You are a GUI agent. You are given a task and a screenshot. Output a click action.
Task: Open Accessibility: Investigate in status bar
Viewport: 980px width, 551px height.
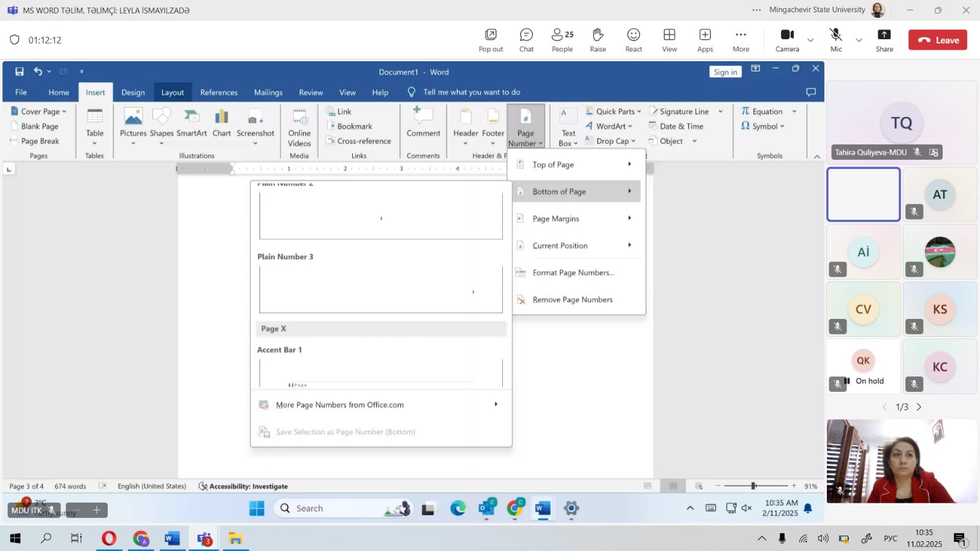243,486
